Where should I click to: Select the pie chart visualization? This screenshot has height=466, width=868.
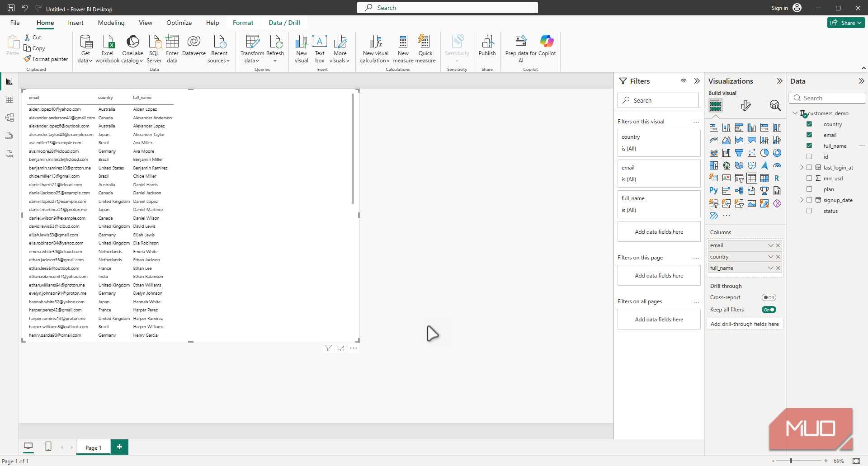[764, 153]
